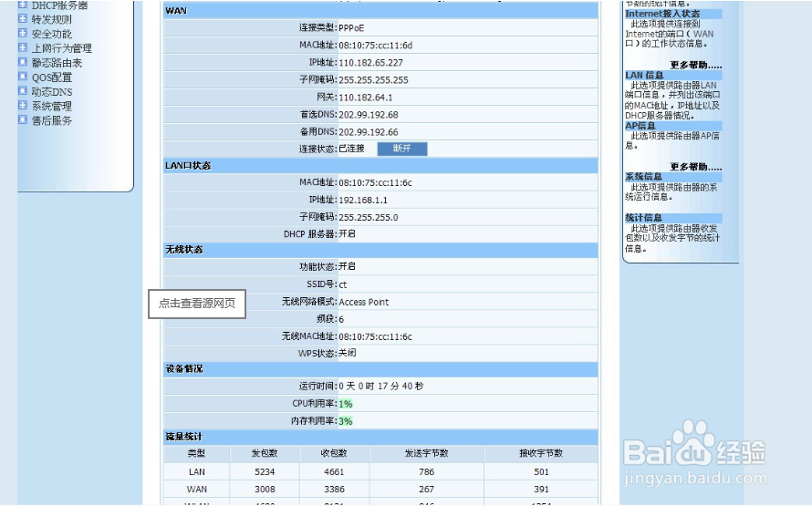Open the 转发规则 menu item
This screenshot has width=812, height=506.
pyautogui.click(x=51, y=20)
